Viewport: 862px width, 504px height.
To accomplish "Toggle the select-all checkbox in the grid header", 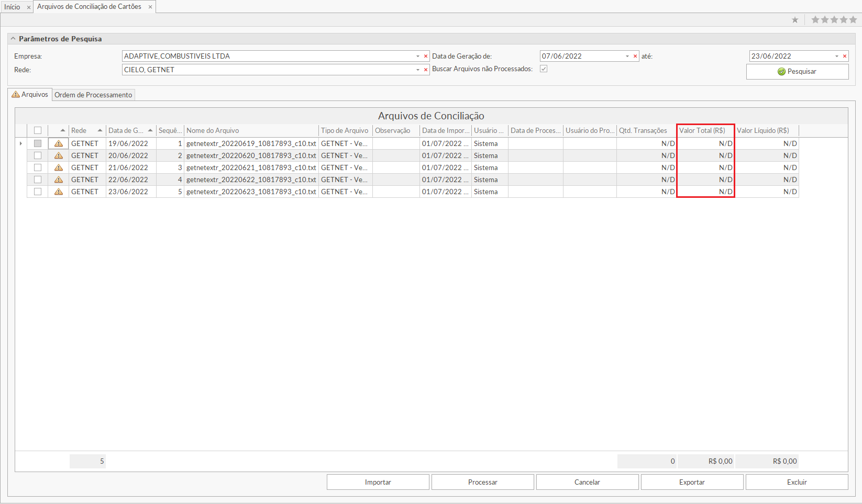I will tap(38, 130).
